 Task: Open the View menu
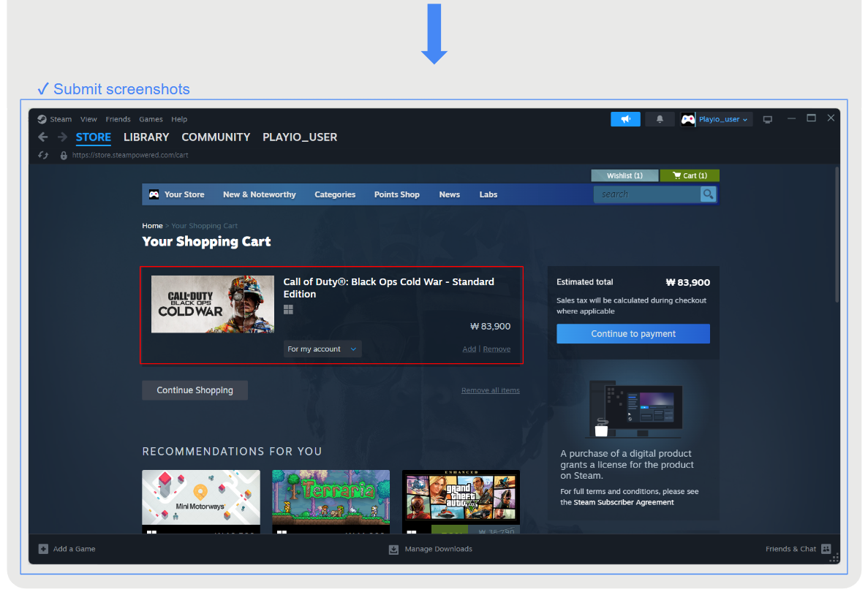point(88,119)
